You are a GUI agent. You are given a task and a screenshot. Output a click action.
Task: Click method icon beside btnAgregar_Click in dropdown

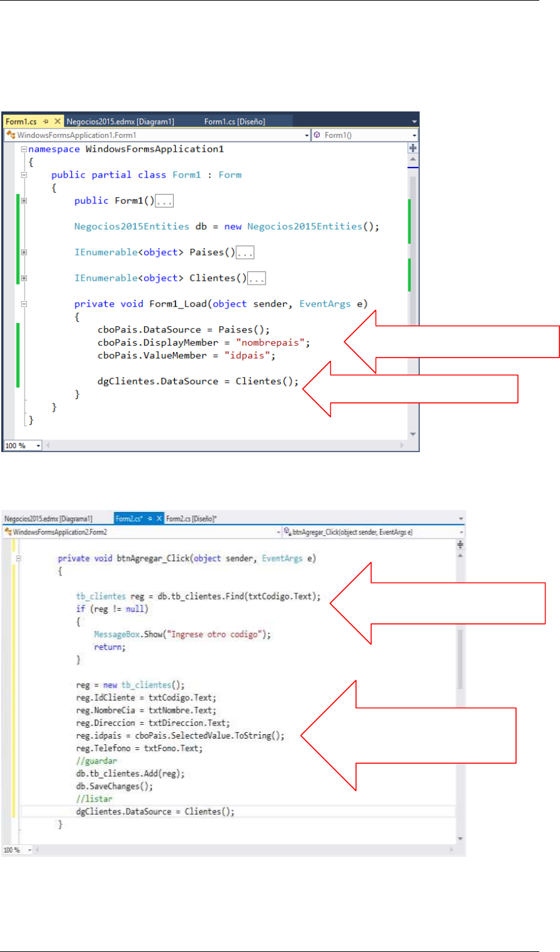tap(288, 532)
